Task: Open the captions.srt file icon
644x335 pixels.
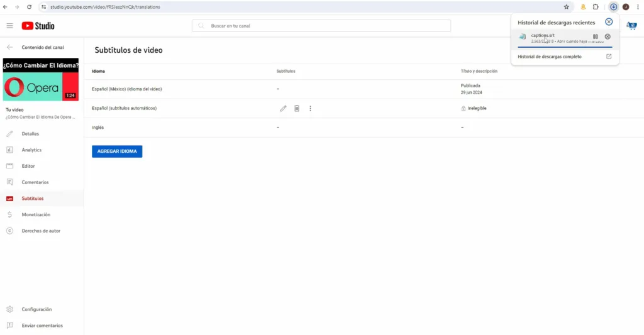Action: click(x=523, y=37)
